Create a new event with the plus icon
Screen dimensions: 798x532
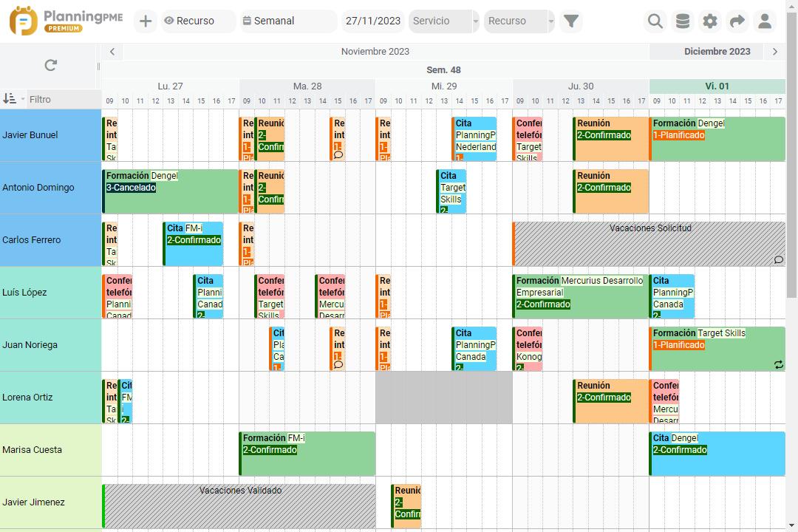145,21
